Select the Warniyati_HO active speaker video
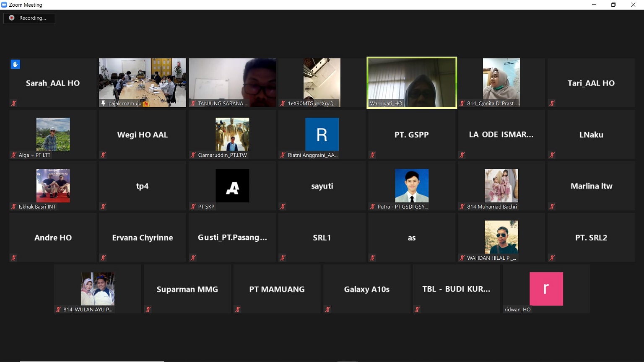Image resolution: width=644 pixels, height=362 pixels. pos(412,83)
